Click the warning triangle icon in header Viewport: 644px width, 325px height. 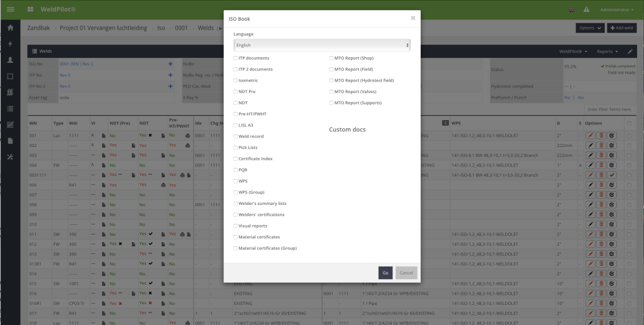[586, 10]
